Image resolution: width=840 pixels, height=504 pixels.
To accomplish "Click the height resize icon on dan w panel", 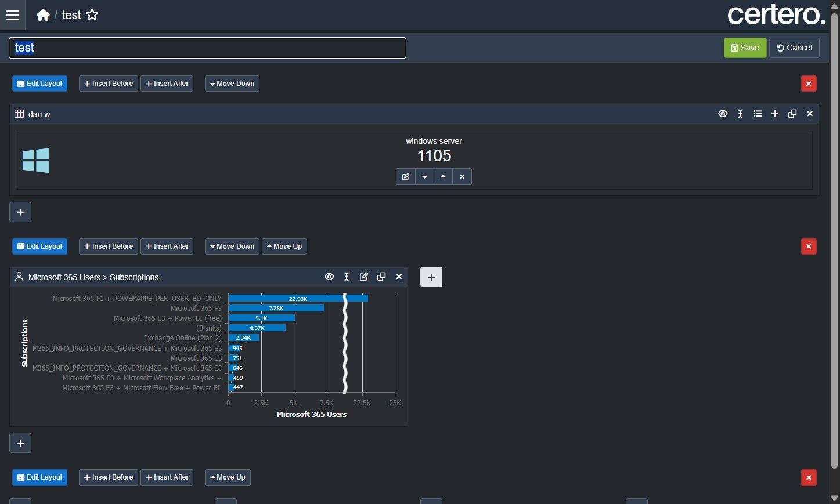I will click(x=740, y=114).
